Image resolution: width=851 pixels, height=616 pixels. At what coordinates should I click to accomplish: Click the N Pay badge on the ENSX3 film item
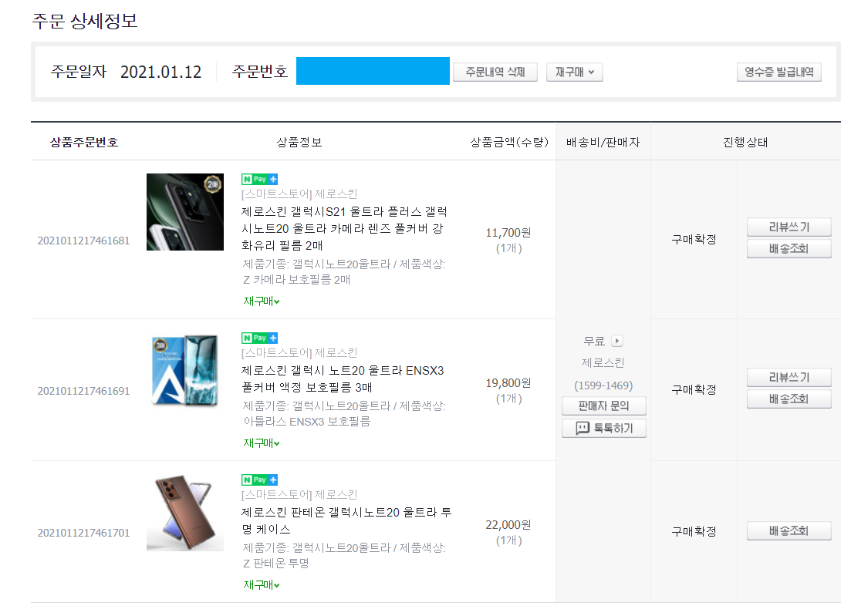(x=259, y=338)
